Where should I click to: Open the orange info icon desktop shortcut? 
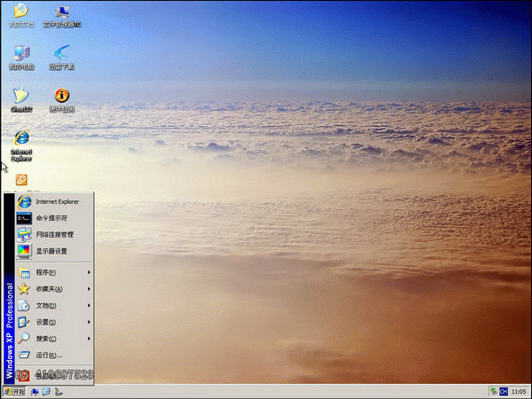pos(62,97)
